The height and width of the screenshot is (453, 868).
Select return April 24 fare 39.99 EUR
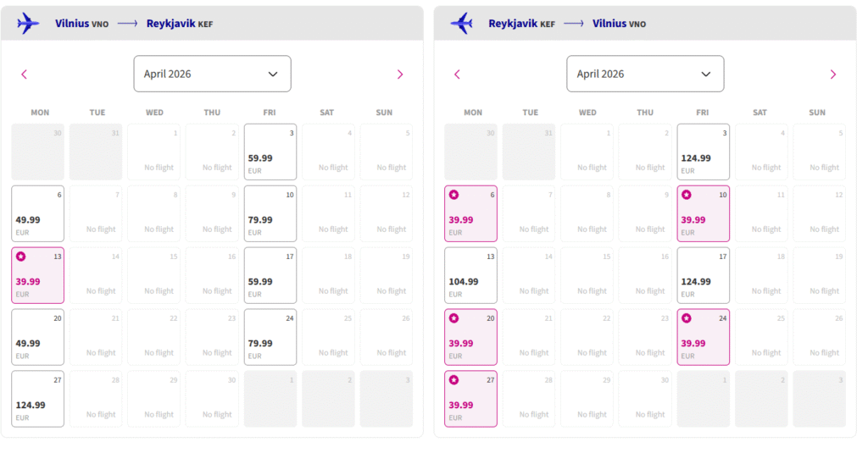(x=703, y=337)
